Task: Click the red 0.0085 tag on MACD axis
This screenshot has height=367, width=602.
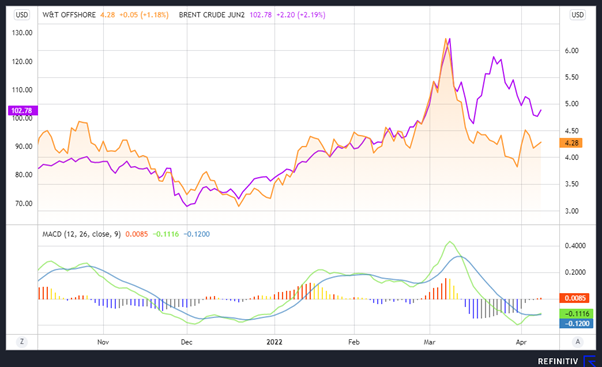Action: (574, 298)
